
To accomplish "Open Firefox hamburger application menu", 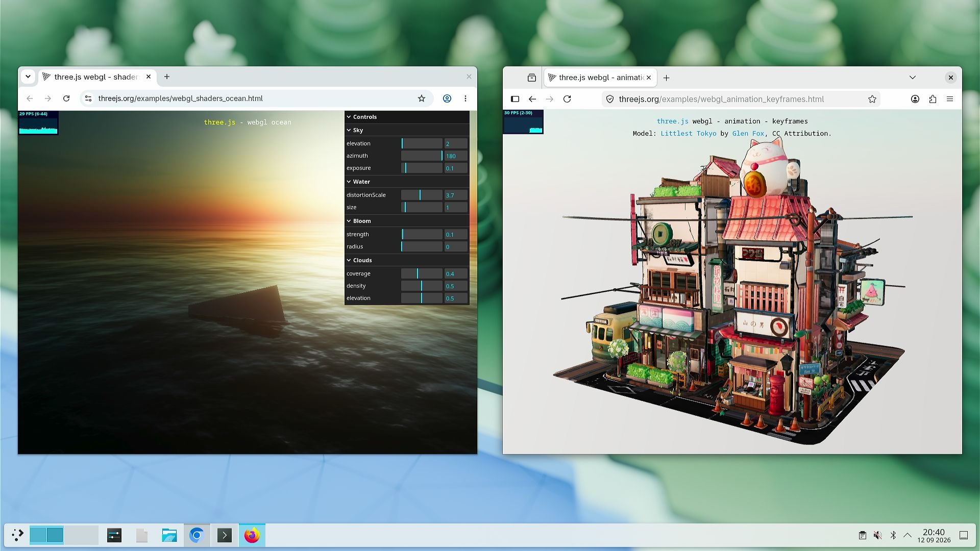I will point(950,99).
